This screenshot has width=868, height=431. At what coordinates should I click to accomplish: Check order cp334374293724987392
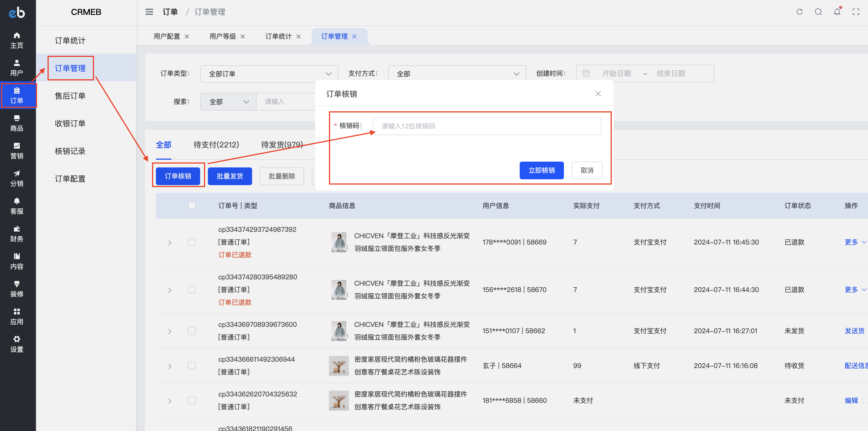point(192,242)
